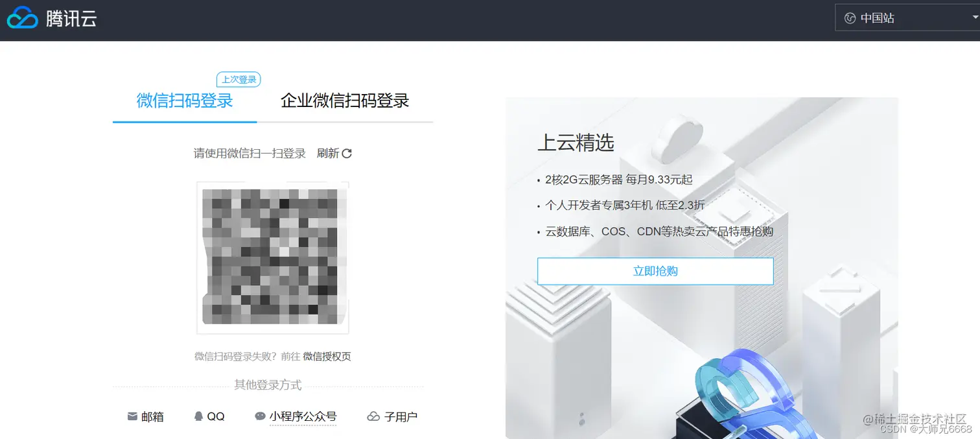Click the cloud icon in the header
Viewport: 980px width, 439px height.
(21, 18)
